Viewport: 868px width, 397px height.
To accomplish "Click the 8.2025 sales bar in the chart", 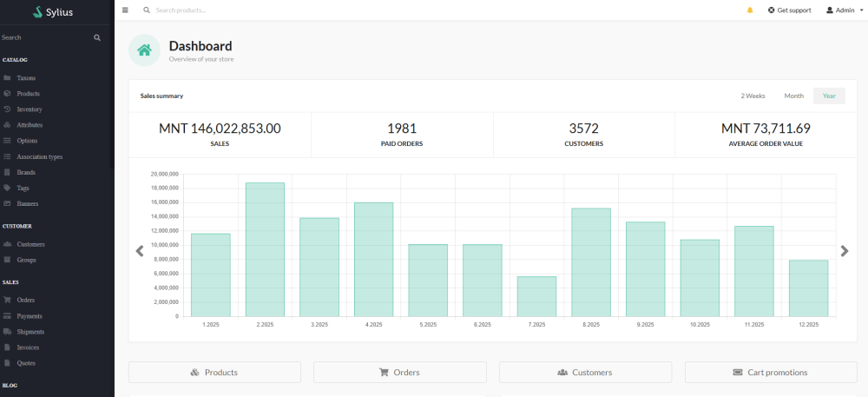I will (x=590, y=262).
